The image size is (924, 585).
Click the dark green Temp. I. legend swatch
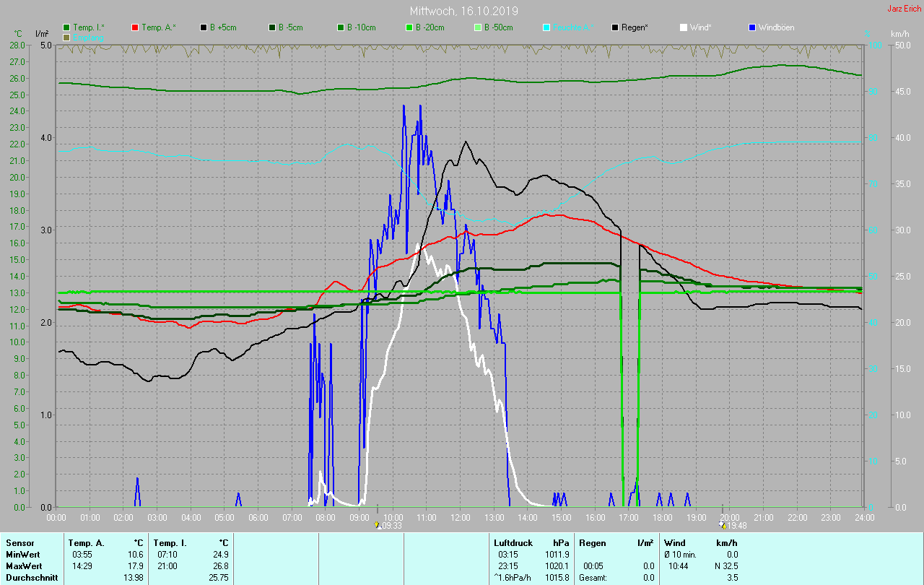point(67,27)
